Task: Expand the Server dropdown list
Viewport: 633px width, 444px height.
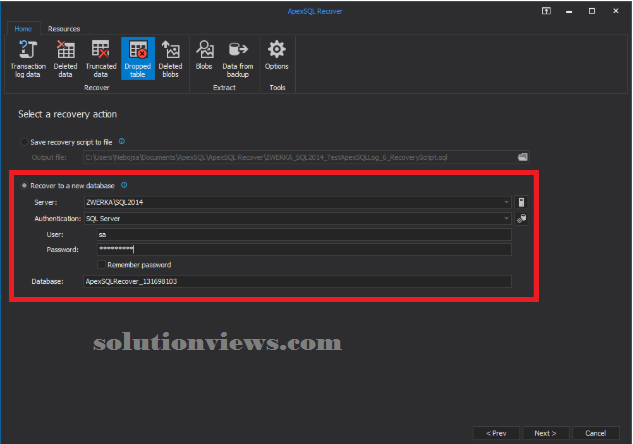Action: pos(506,202)
